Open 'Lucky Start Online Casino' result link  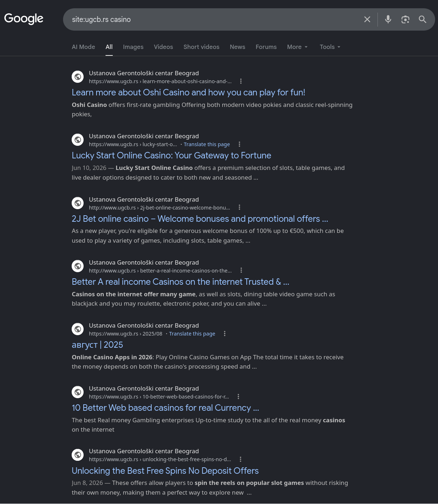[x=171, y=156]
